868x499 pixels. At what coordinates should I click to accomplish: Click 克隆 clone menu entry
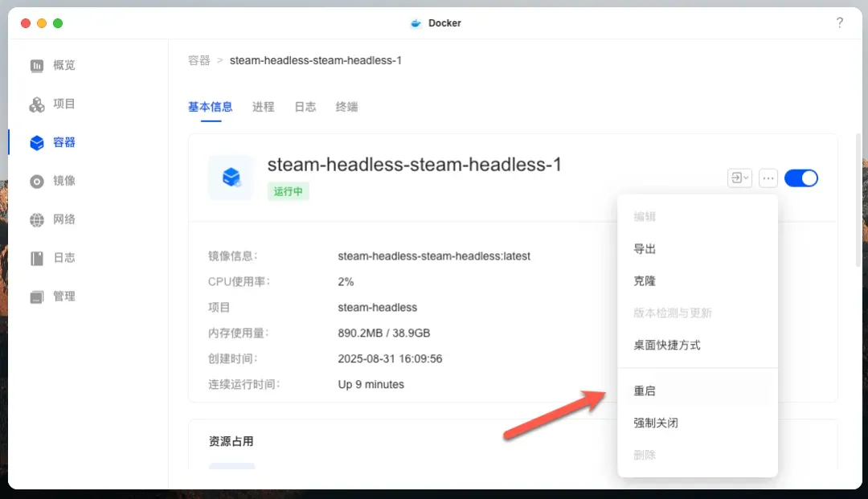tap(645, 281)
